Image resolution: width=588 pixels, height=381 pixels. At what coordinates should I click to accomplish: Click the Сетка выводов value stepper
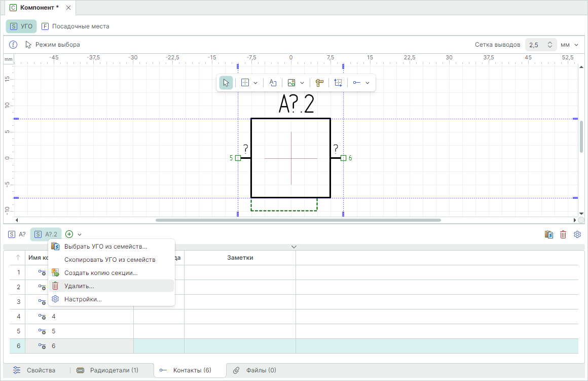[x=550, y=45]
